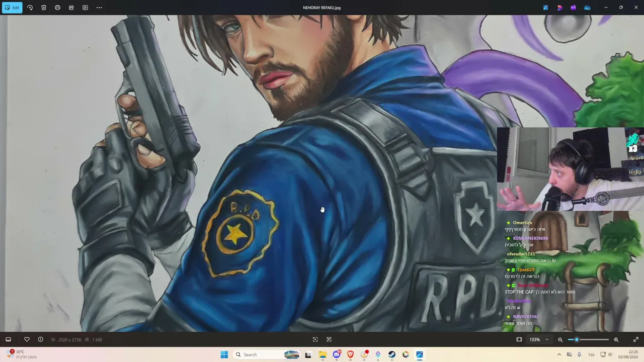Image resolution: width=644 pixels, height=362 pixels.
Task: Click the KENKANEKI9696 chat username
Action: pos(530,238)
